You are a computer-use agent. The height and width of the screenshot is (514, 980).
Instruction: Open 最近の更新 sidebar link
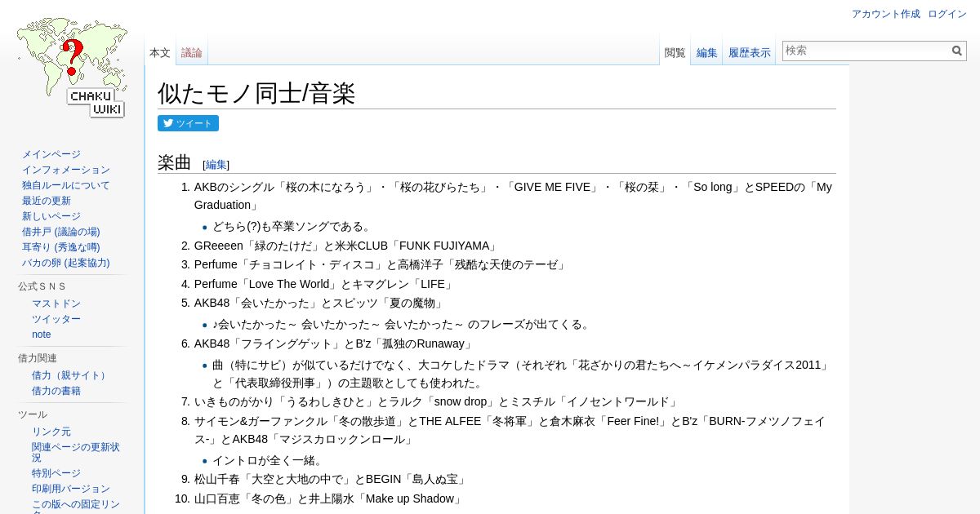pos(47,201)
